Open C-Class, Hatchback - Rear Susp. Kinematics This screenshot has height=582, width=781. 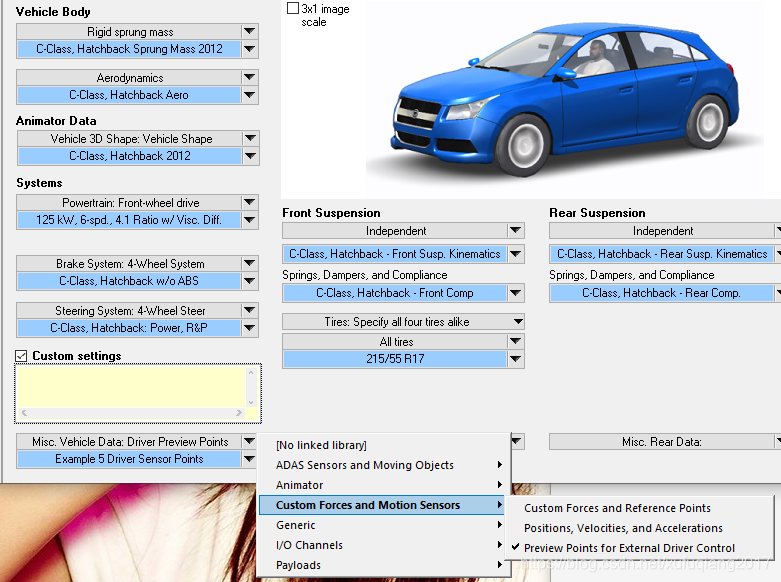[662, 254]
